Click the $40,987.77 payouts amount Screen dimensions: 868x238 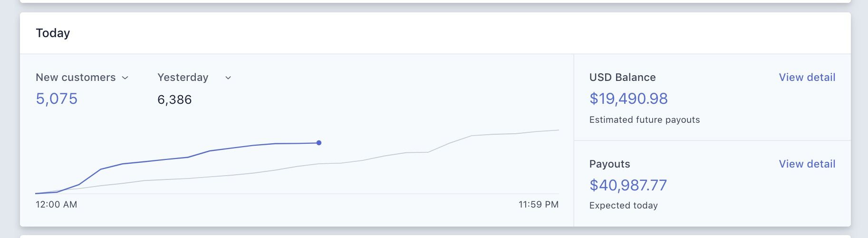pos(628,185)
